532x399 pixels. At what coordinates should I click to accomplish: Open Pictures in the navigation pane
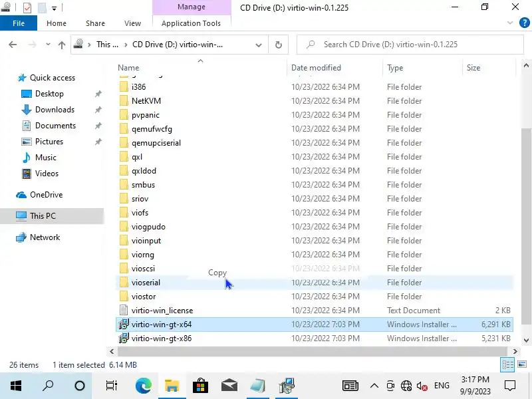pyautogui.click(x=49, y=142)
